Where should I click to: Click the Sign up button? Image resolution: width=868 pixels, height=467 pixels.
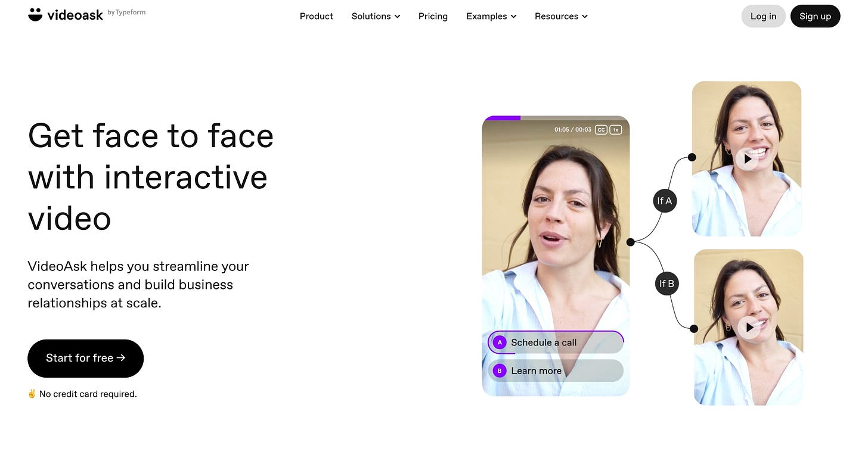click(815, 16)
